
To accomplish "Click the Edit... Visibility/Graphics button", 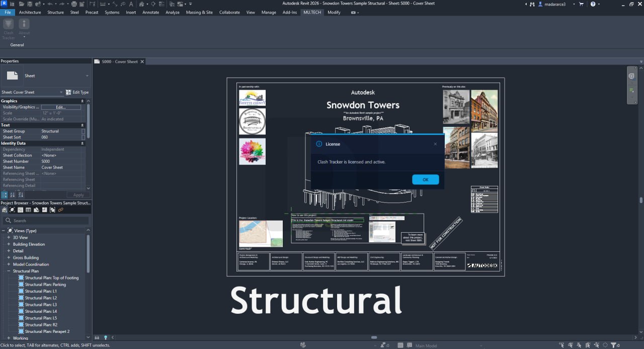I will coord(61,107).
